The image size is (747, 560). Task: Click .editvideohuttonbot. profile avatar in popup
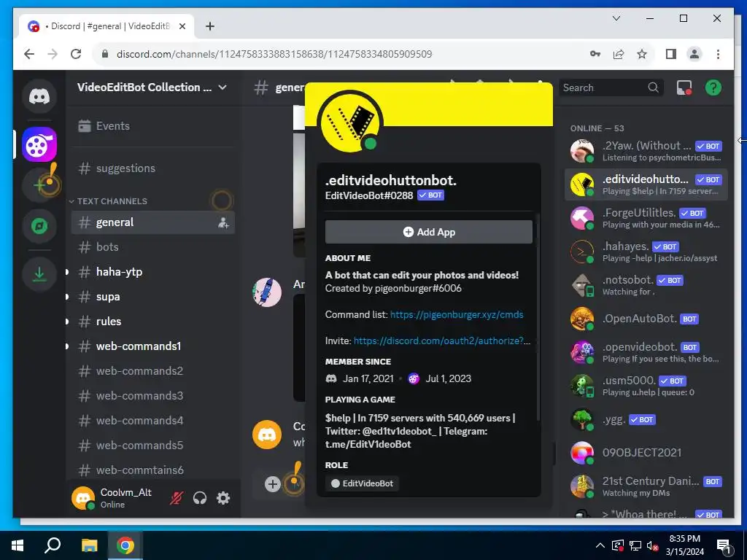tap(350, 122)
